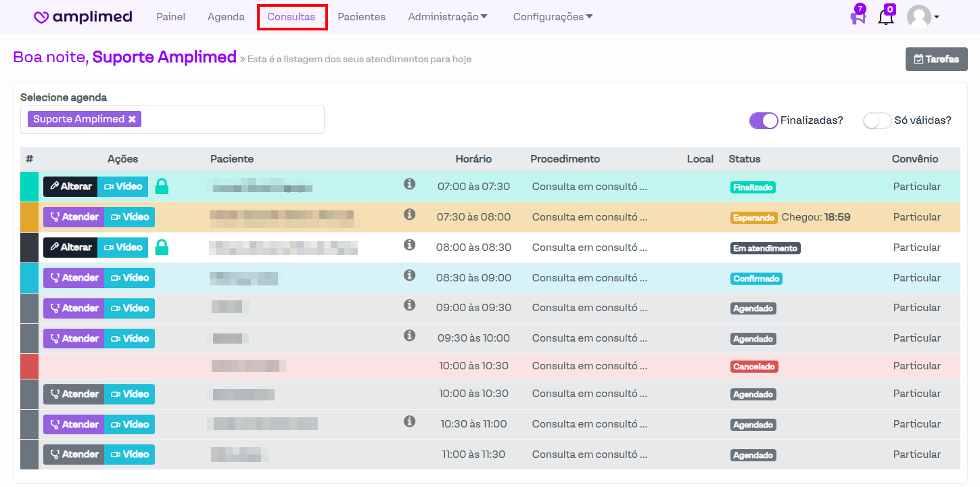
Task: Click info icon for the 10:30 appointment
Action: 409,421
